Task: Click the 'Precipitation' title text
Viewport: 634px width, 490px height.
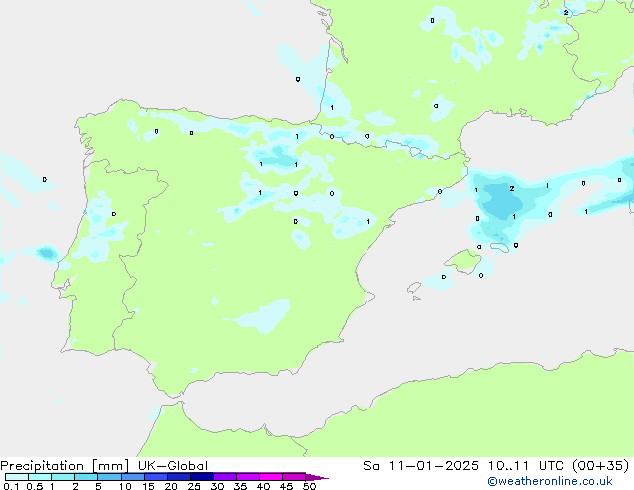Action: tap(42, 466)
